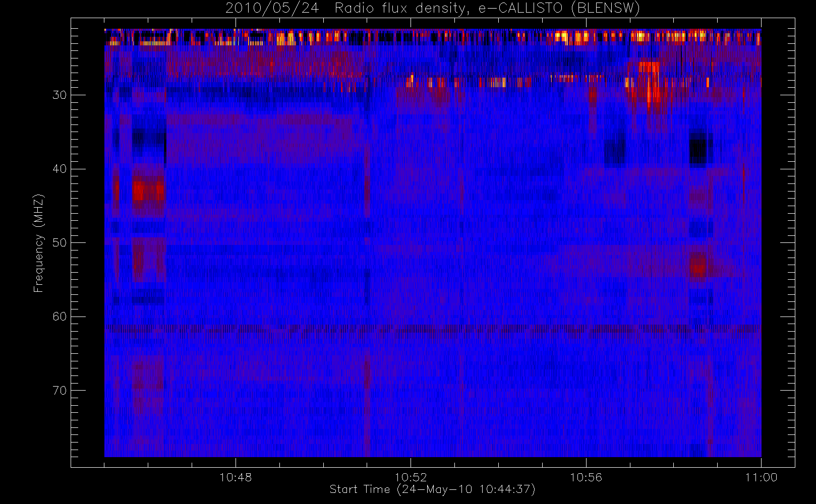Click the time tick label "10:52"

411,477
